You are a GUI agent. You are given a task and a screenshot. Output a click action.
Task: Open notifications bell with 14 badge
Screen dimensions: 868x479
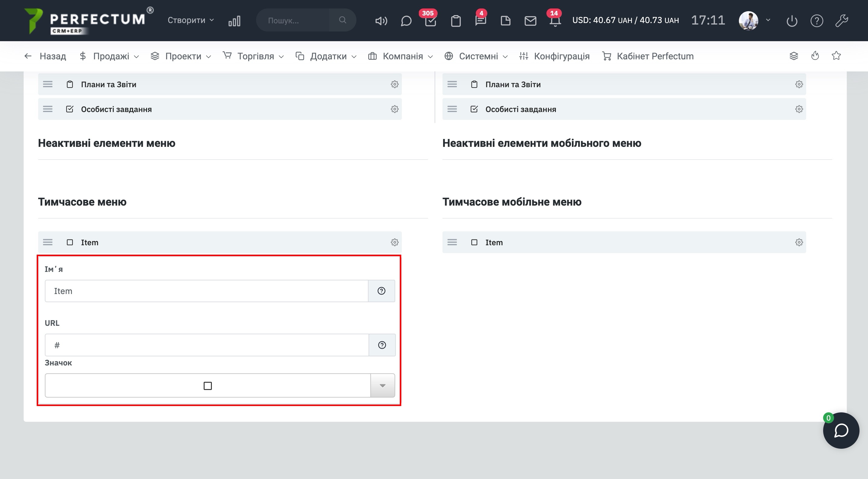pyautogui.click(x=555, y=21)
